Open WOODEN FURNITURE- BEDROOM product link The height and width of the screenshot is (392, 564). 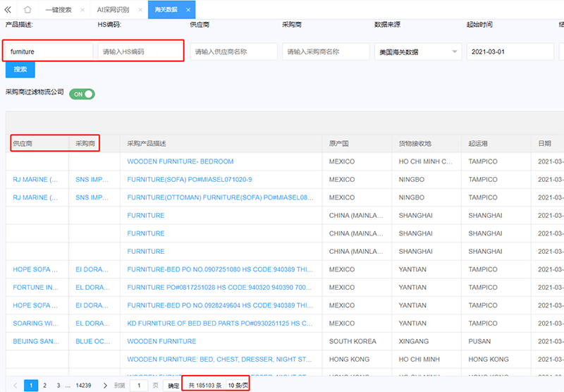click(180, 161)
